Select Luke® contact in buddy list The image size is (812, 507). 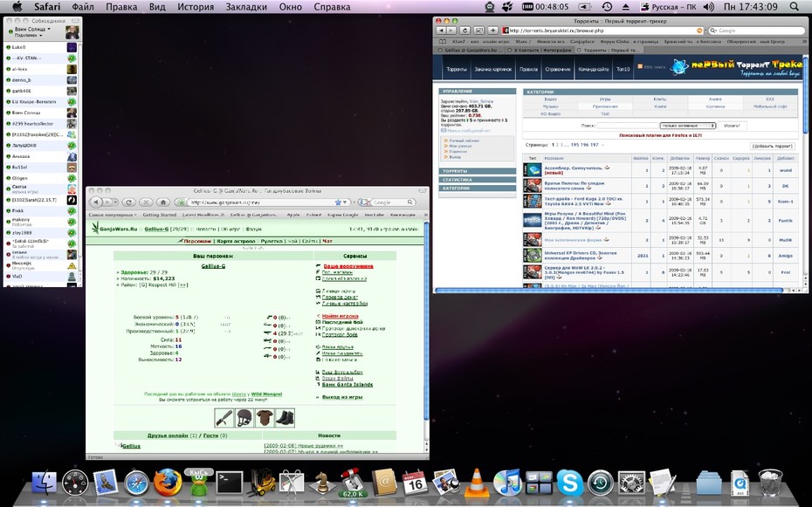click(41, 47)
